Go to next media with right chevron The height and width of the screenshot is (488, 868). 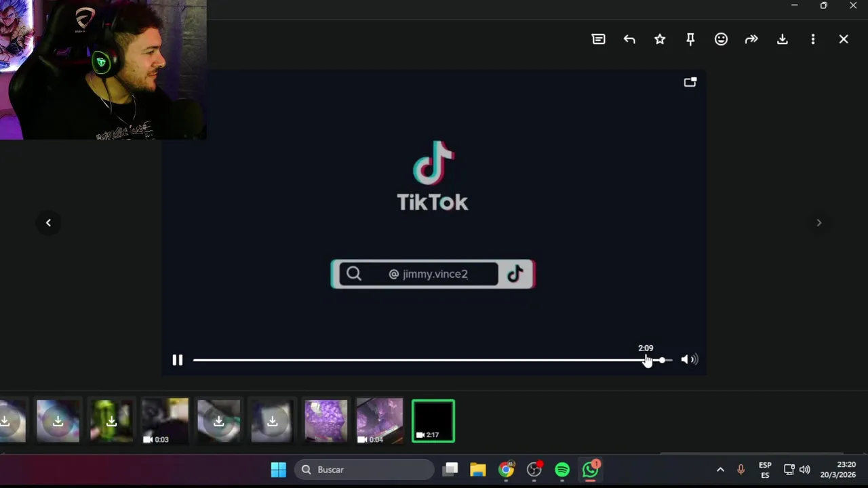click(818, 222)
